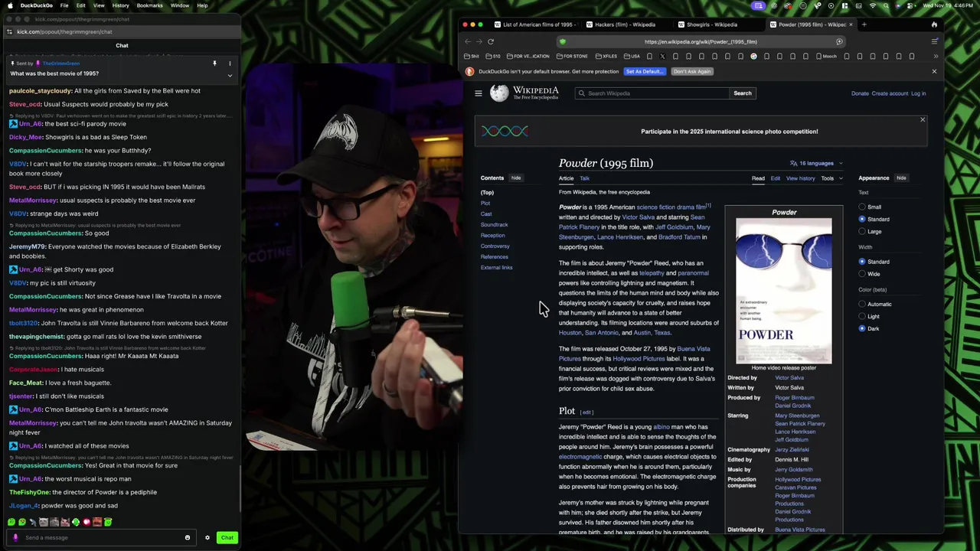The image size is (980, 551).
Task: Open the Talk tab of the article
Action: pyautogui.click(x=584, y=178)
